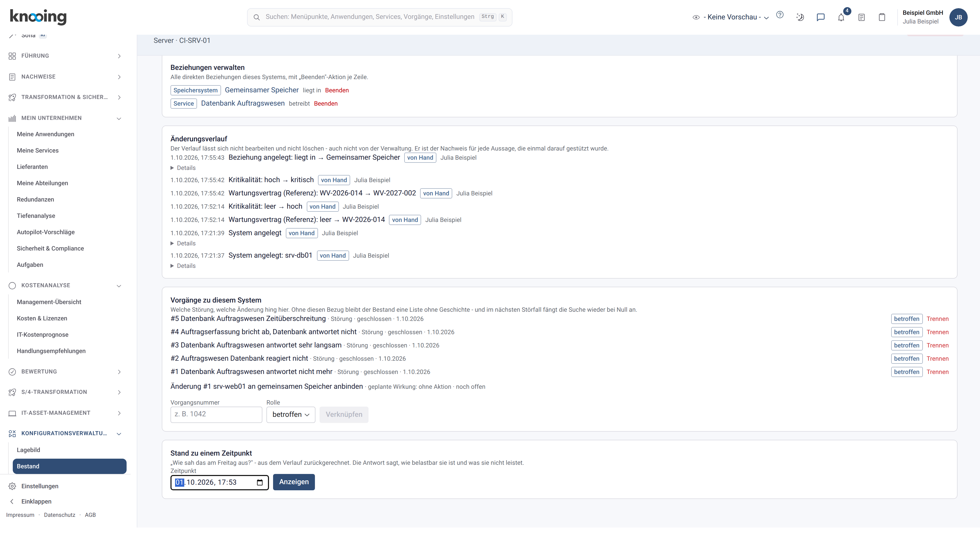The height and width of the screenshot is (551, 980).
Task: Click the search magnifier icon
Action: point(257,17)
